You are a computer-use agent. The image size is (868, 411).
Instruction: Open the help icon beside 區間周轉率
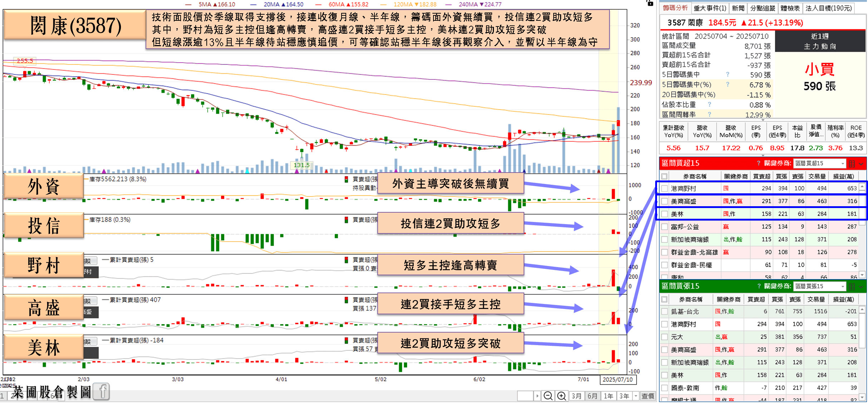point(710,115)
